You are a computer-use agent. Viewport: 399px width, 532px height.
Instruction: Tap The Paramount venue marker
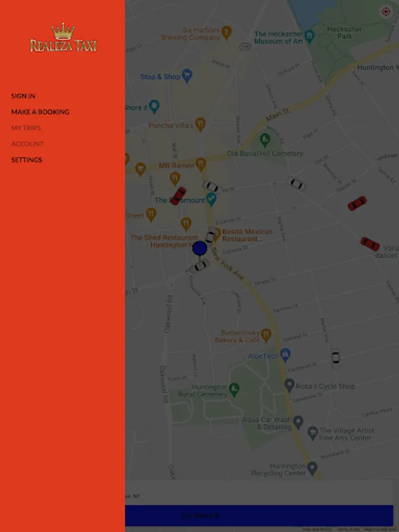[212, 199]
